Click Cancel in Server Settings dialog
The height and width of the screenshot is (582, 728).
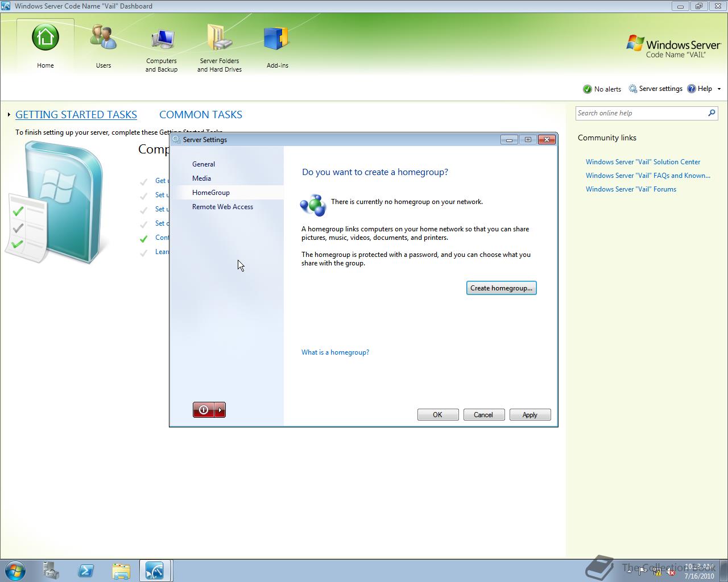[x=483, y=415]
